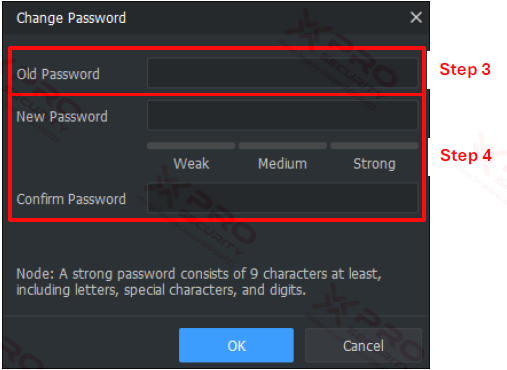
Task: Click into the Old Password field
Action: pyautogui.click(x=282, y=73)
